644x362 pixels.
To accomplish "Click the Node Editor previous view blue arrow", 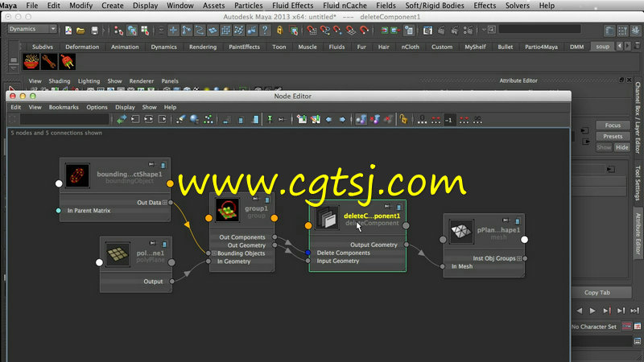I will (x=328, y=119).
